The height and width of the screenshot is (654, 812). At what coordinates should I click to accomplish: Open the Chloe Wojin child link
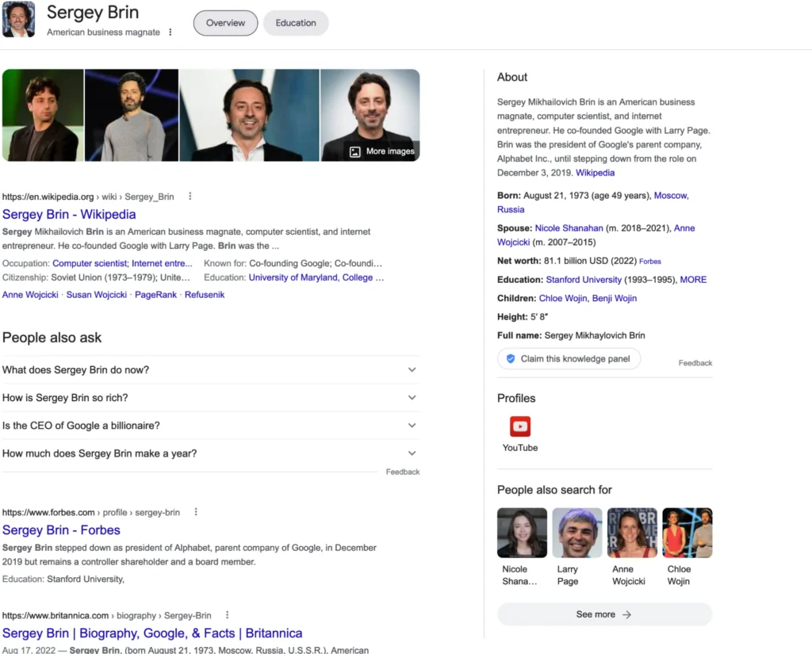tap(563, 298)
